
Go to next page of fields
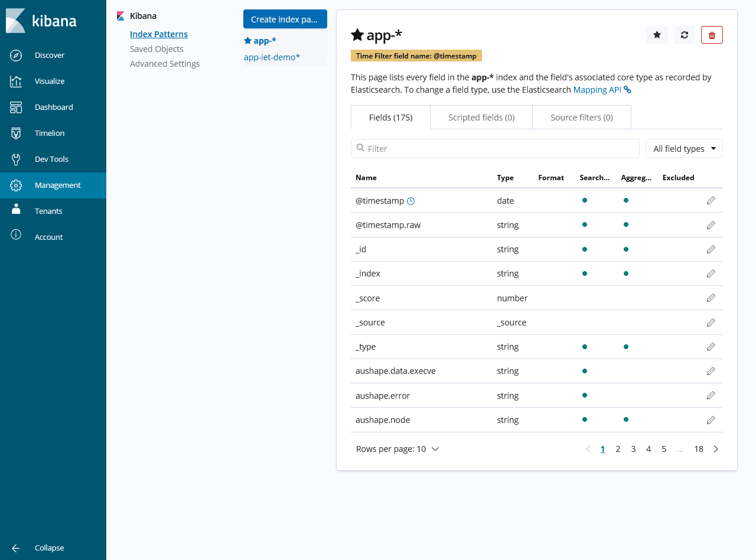pyautogui.click(x=716, y=449)
